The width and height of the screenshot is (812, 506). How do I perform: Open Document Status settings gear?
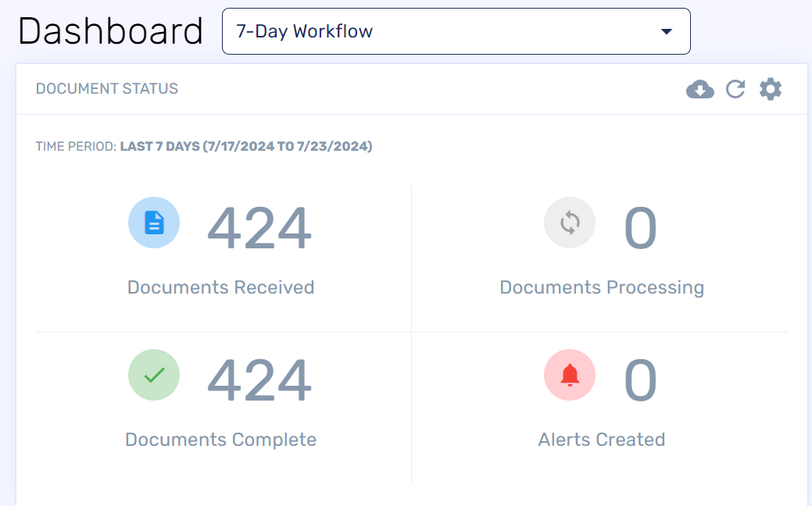pyautogui.click(x=771, y=89)
